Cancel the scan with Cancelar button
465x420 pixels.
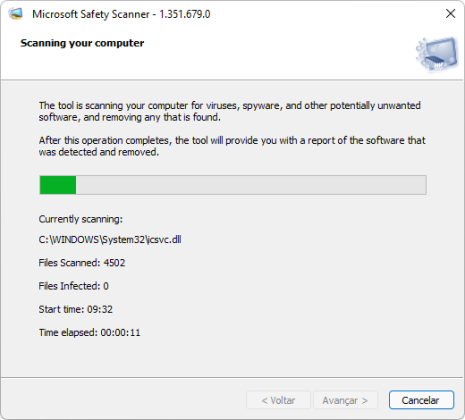click(x=421, y=400)
